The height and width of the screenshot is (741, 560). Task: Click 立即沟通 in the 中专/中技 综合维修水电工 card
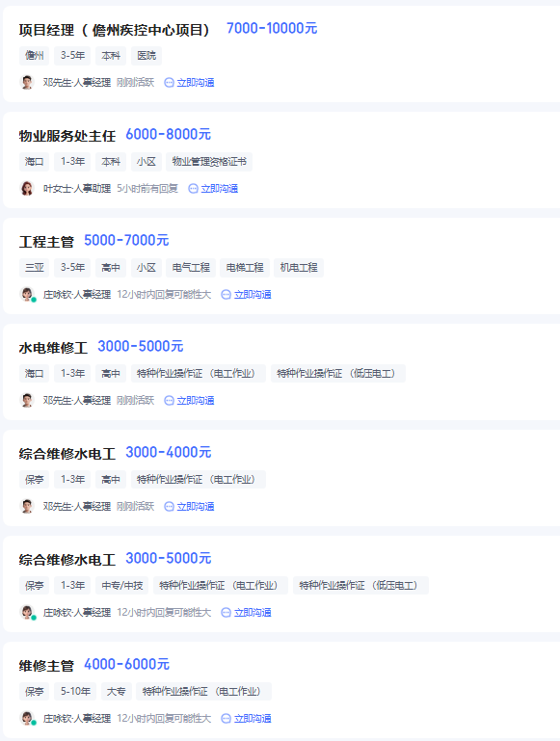tap(253, 612)
